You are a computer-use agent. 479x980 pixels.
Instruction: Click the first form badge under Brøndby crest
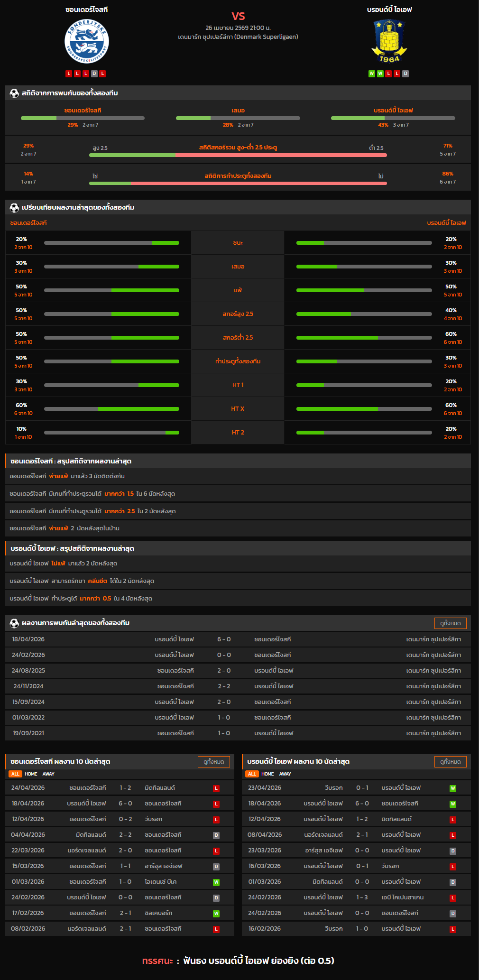pyautogui.click(x=372, y=74)
